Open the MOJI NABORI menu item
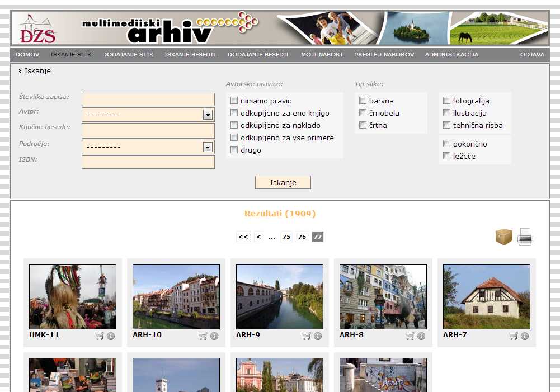560x392 pixels. click(322, 55)
